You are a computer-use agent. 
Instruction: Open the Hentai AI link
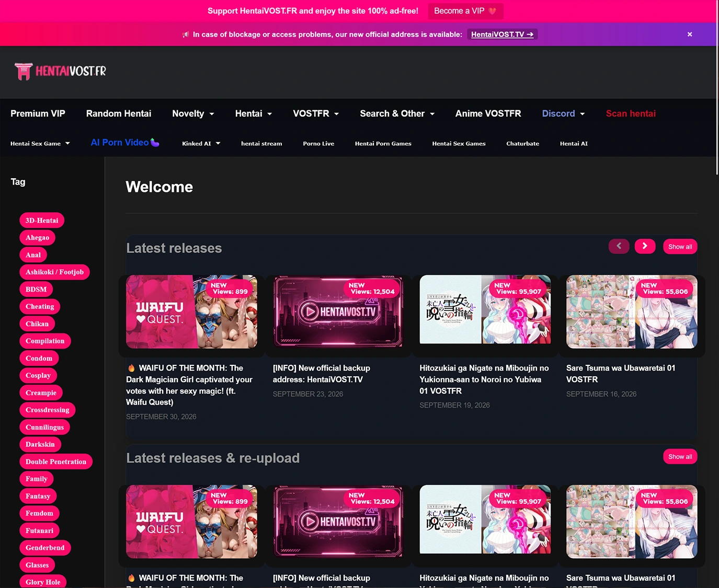574,144
